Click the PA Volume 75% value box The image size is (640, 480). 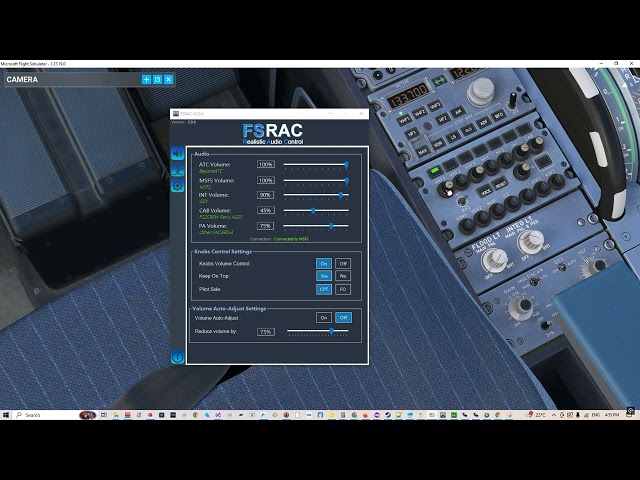[266, 226]
